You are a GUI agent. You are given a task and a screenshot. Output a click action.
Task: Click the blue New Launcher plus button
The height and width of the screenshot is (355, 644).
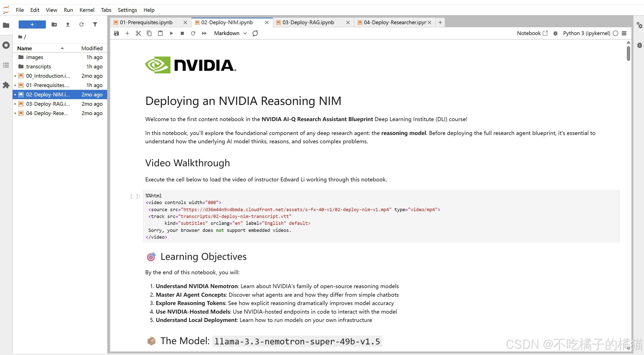click(32, 24)
